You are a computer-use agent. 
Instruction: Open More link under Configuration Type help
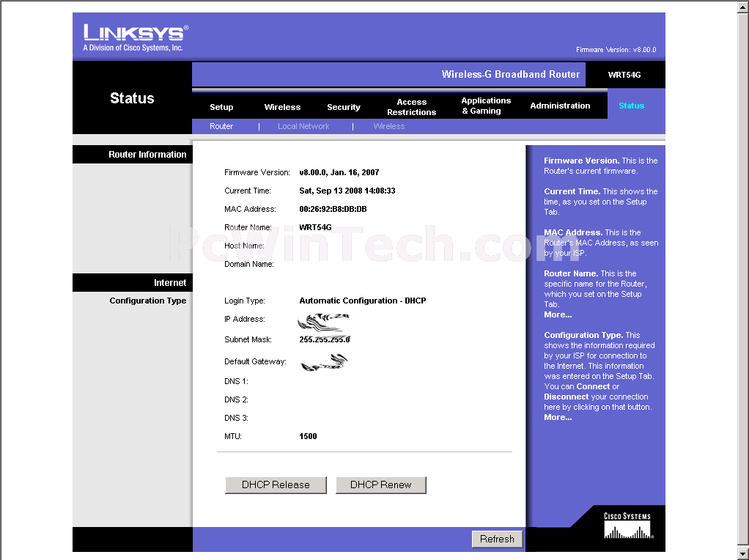coord(558,417)
